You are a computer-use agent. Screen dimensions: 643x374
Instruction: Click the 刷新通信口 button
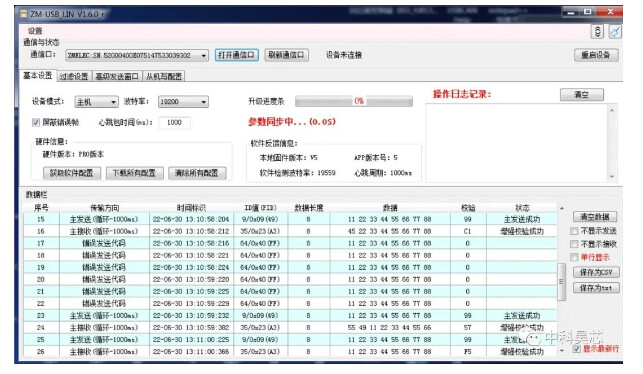point(286,55)
